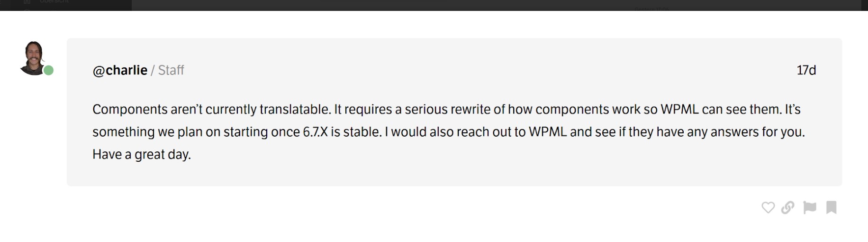This screenshot has width=868, height=242.
Task: Bookmark the post with the bookmark icon
Action: (831, 207)
